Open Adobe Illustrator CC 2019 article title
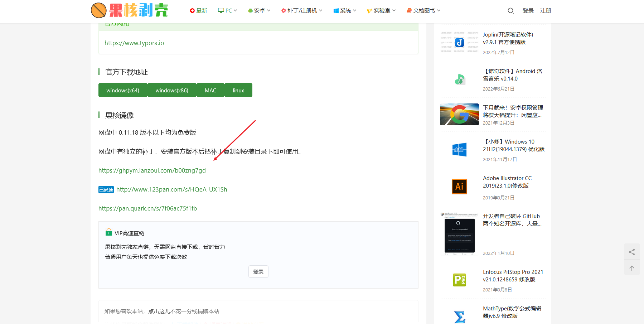The width and height of the screenshot is (644, 324). coord(507,182)
